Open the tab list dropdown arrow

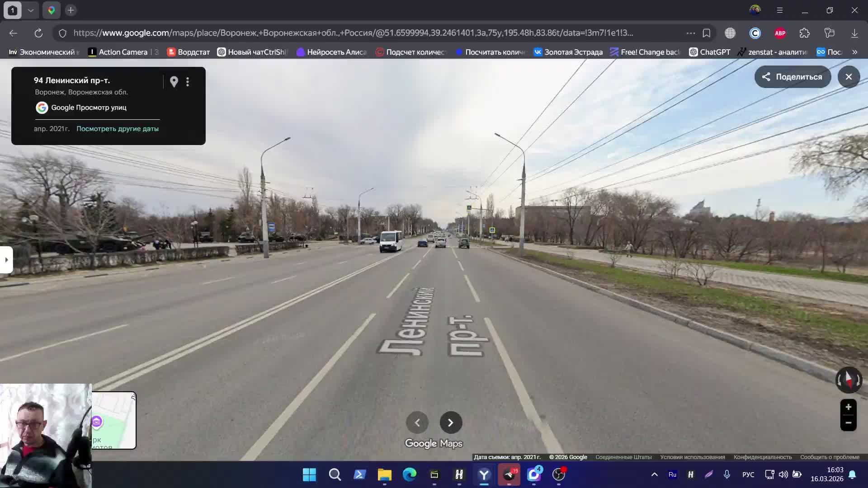coord(31,10)
